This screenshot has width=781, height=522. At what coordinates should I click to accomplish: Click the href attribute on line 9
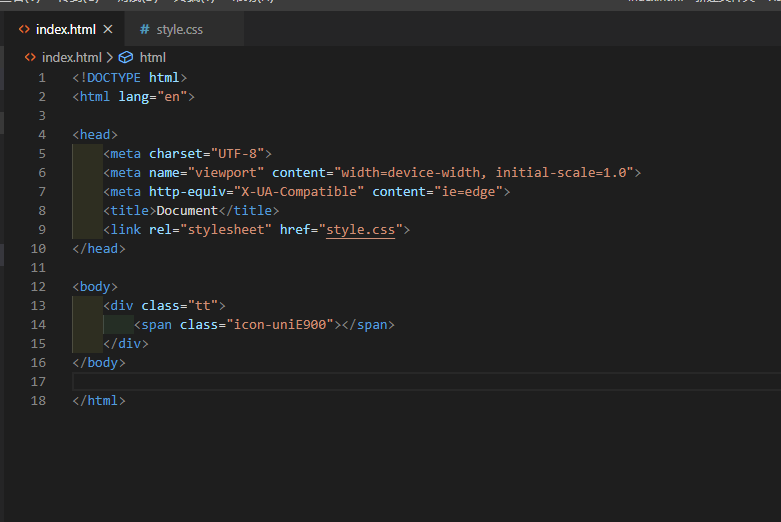pyautogui.click(x=295, y=230)
